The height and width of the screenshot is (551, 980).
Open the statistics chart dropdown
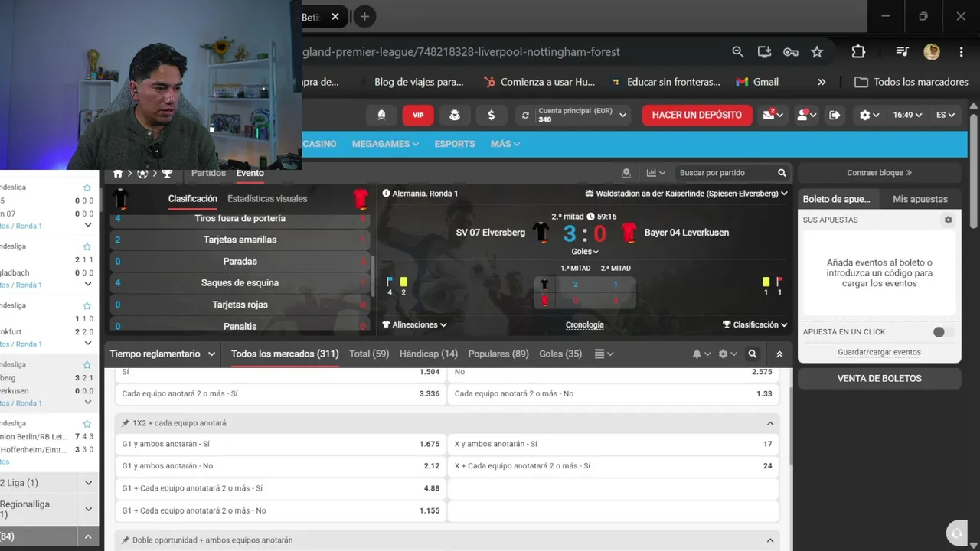click(656, 173)
